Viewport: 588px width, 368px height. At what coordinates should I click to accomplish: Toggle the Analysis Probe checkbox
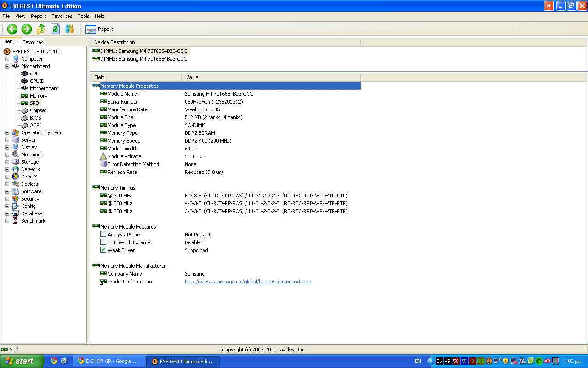tap(103, 234)
